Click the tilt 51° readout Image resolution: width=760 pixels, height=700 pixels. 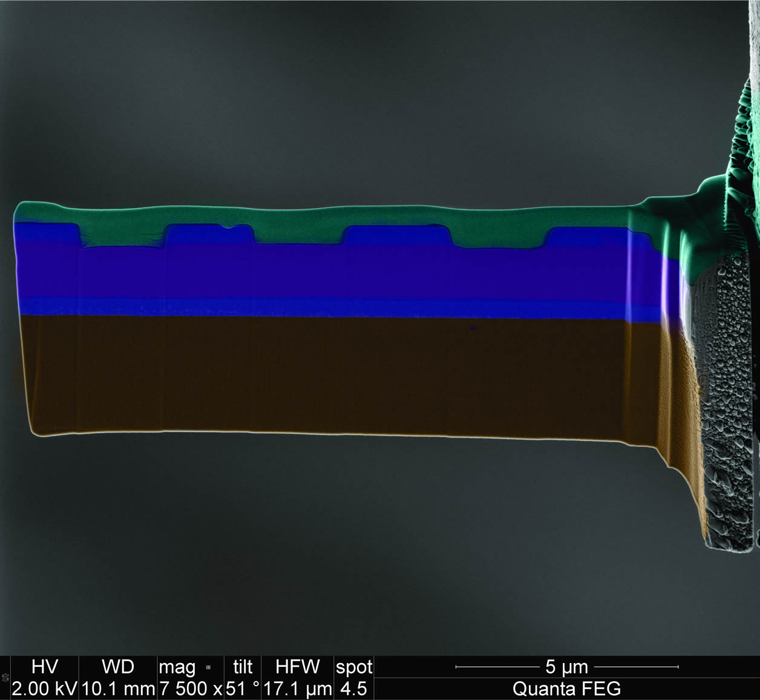(x=243, y=688)
